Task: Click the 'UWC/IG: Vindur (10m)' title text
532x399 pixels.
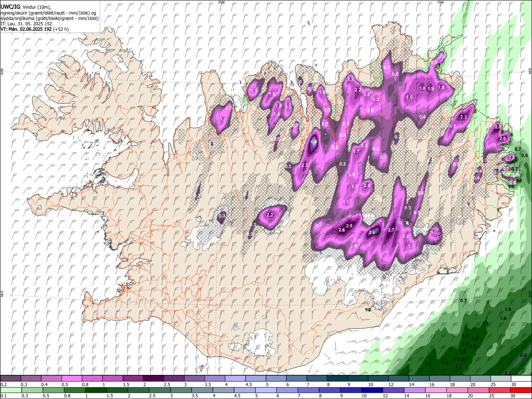Action: point(25,7)
